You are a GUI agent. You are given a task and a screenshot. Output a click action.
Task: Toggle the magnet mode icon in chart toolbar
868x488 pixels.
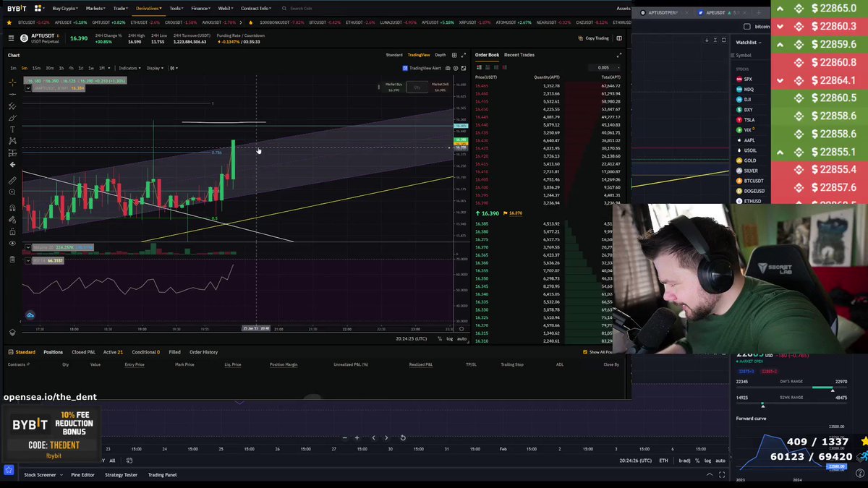[12, 207]
